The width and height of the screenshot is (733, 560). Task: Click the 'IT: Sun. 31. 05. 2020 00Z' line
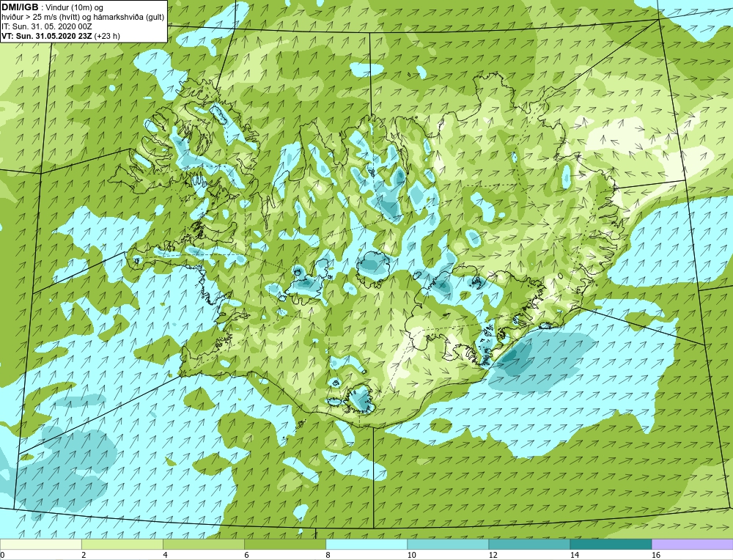47,26
